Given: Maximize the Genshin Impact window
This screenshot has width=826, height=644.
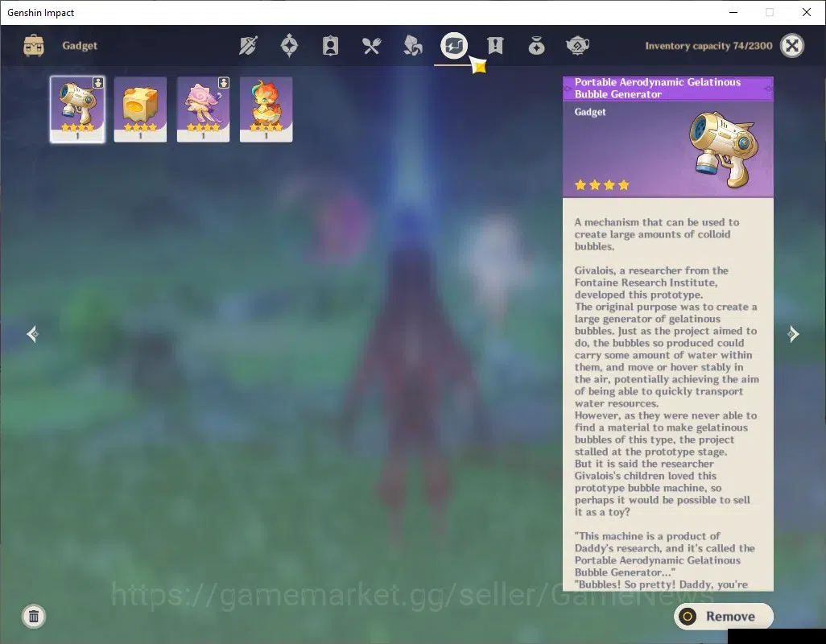Looking at the screenshot, I should click(x=770, y=13).
